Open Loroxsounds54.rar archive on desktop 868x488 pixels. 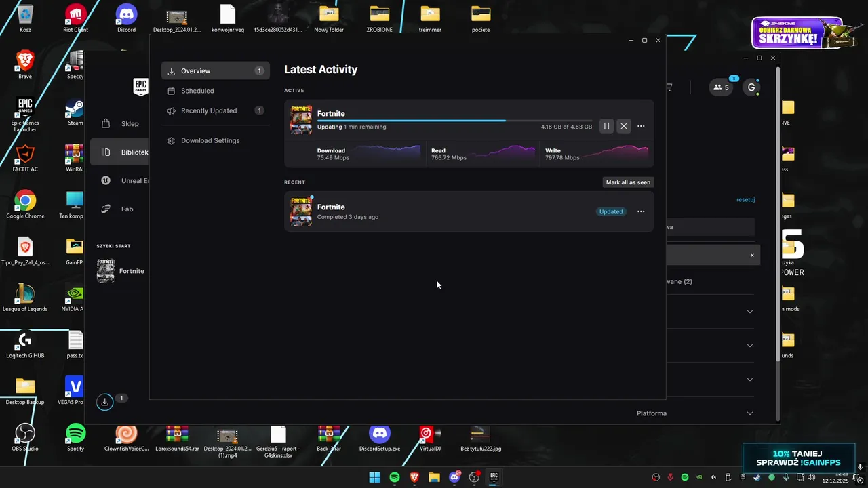point(177,437)
